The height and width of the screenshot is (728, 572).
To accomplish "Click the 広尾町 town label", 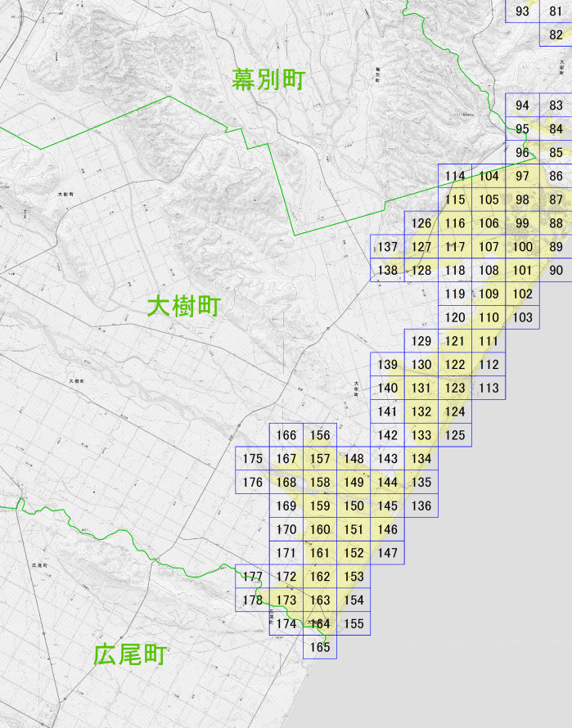I will (x=130, y=654).
